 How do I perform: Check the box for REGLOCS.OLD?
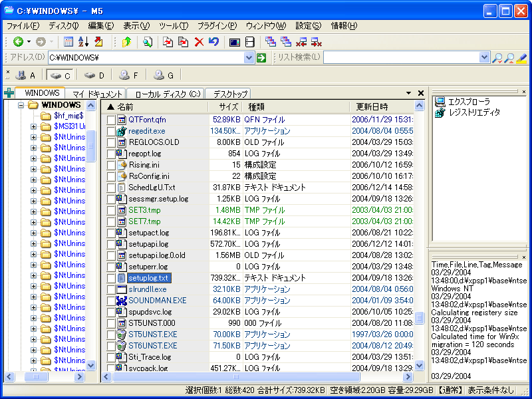click(x=111, y=142)
